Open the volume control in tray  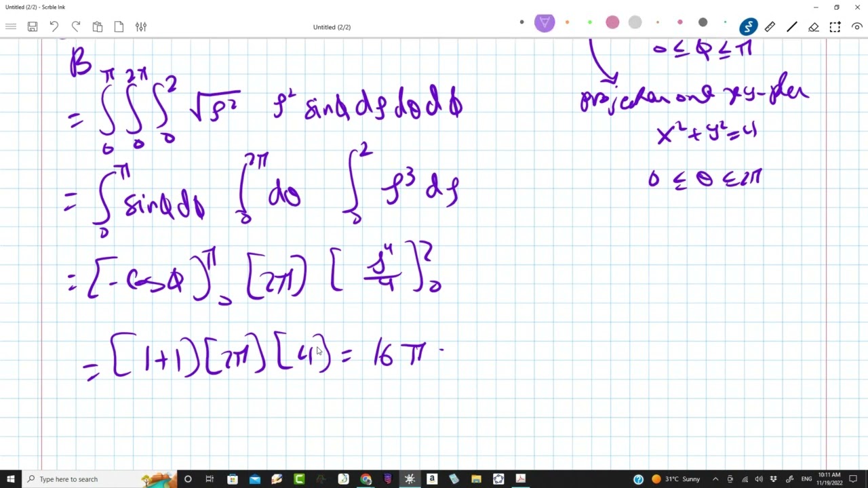[x=759, y=479]
